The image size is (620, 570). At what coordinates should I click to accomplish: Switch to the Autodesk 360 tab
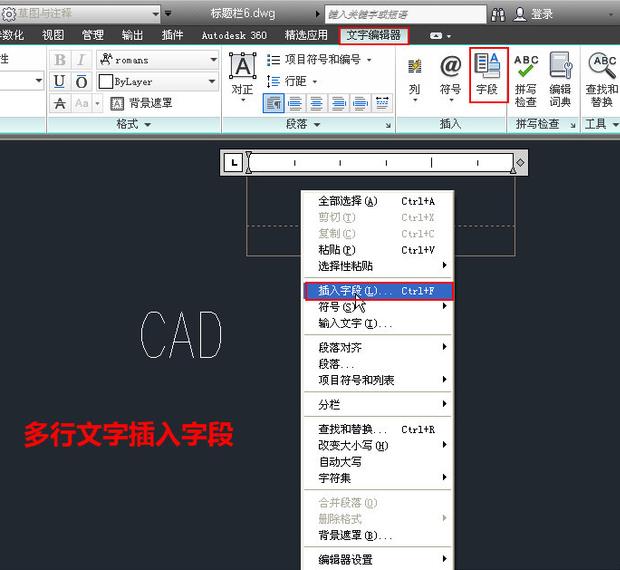234,35
